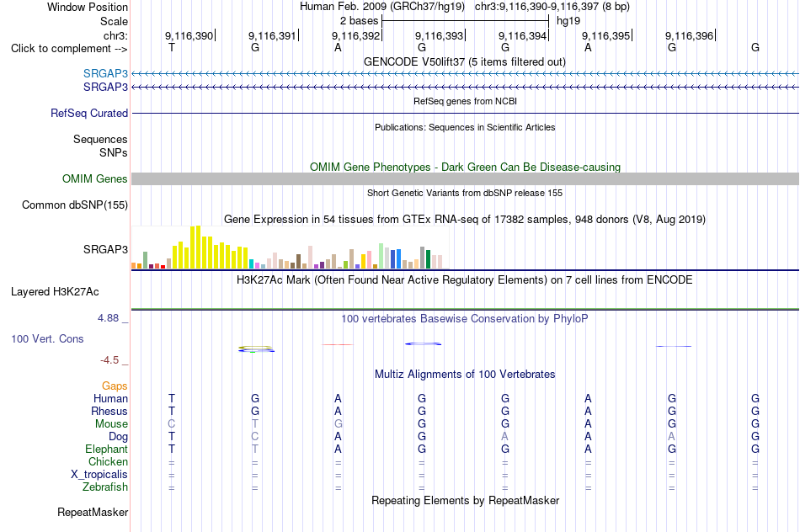The image size is (800, 532).
Task: Select the Dog species row label
Action: (x=119, y=437)
